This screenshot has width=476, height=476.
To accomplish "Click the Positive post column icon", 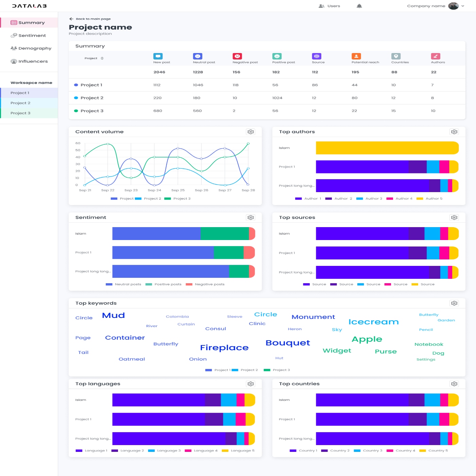I will click(277, 56).
